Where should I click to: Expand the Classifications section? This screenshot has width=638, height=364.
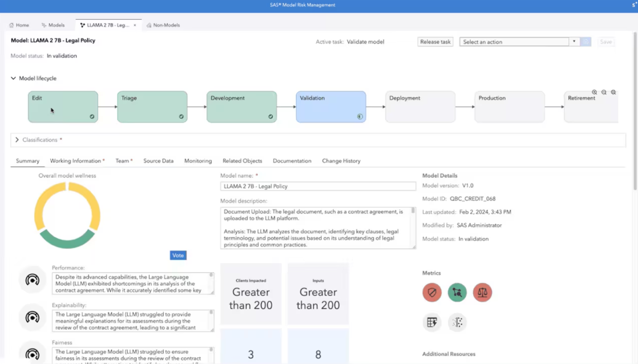click(17, 140)
